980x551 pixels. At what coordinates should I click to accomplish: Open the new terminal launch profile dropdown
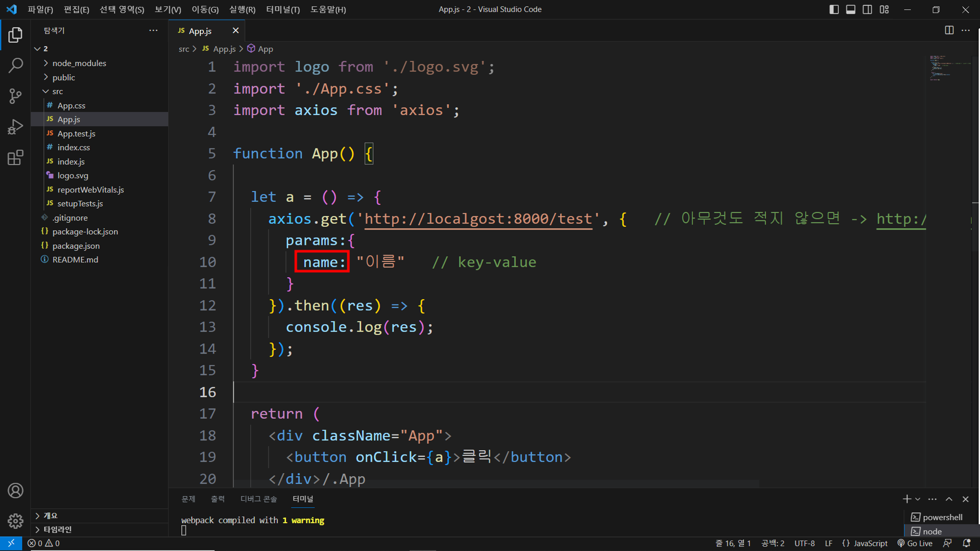(918, 499)
